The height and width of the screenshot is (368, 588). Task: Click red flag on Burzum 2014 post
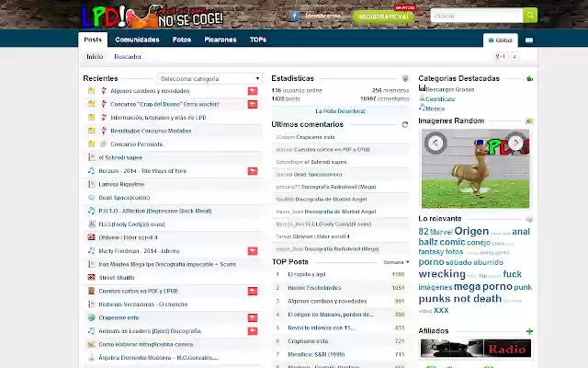pyautogui.click(x=253, y=171)
